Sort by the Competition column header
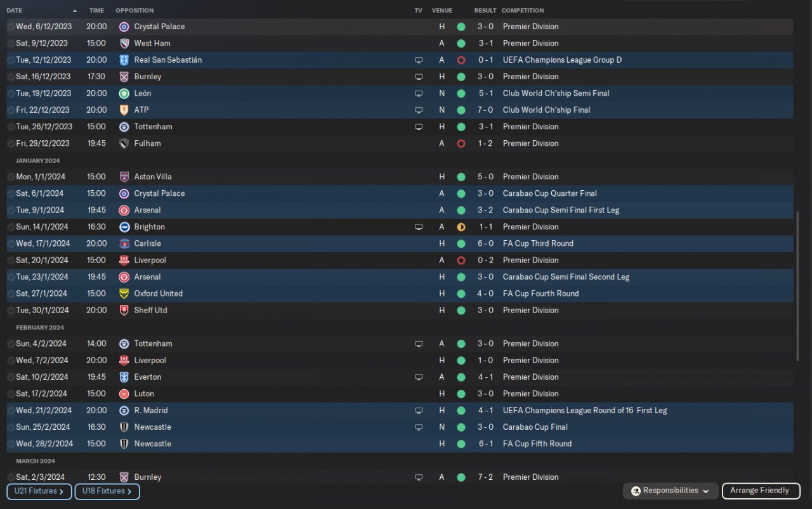 [x=522, y=10]
